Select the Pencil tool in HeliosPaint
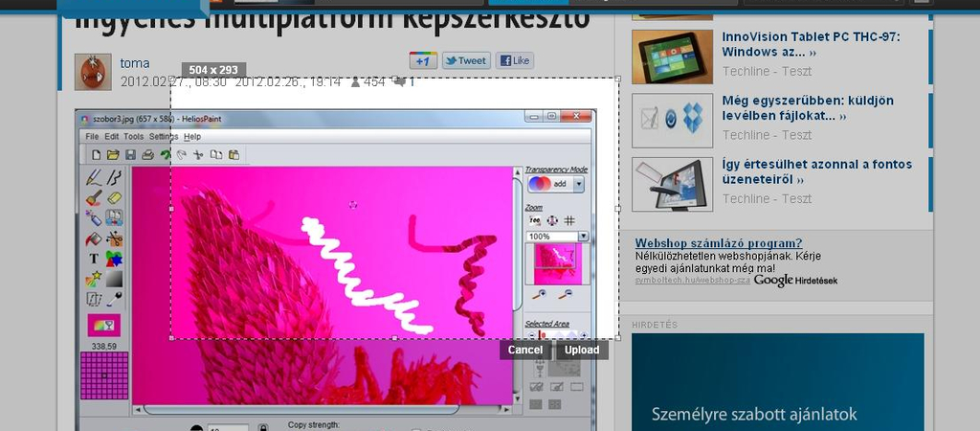 [x=94, y=177]
